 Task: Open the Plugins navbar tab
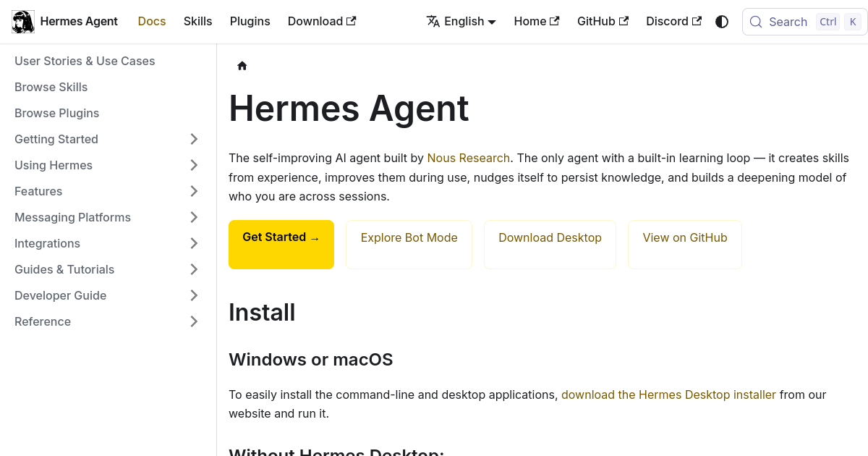(x=250, y=22)
